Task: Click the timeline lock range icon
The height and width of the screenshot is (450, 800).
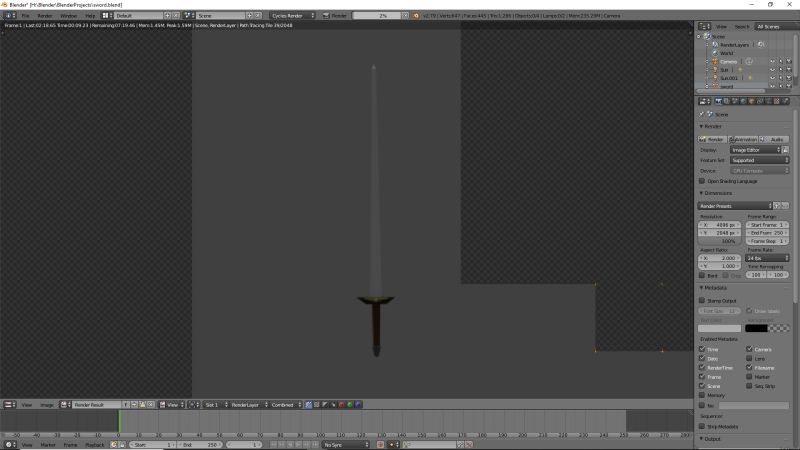Action: 122,445
